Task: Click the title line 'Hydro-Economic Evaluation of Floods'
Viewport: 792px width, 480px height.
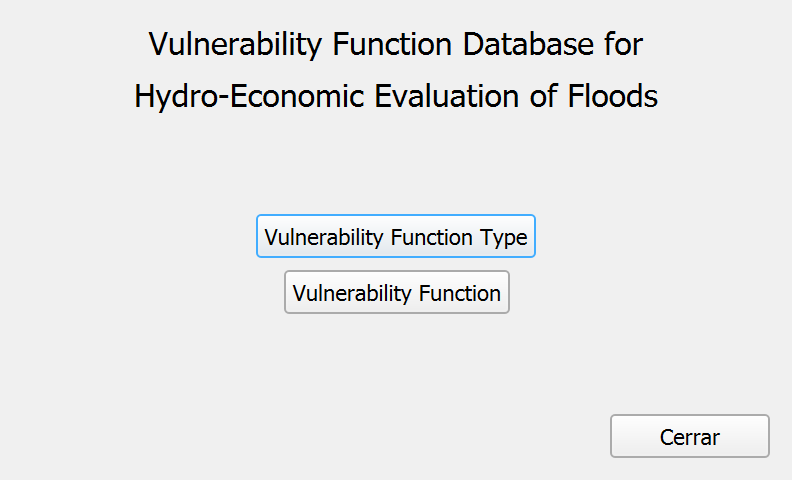Action: click(x=396, y=97)
